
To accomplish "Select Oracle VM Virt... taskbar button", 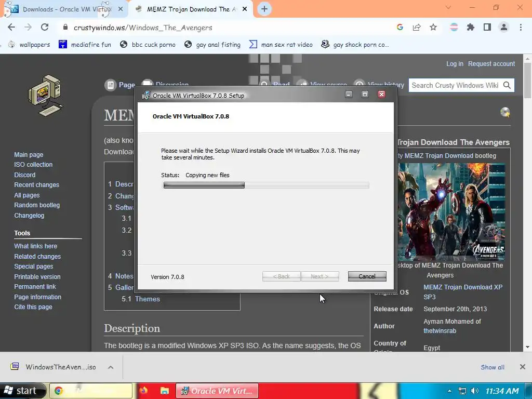I will point(217,391).
